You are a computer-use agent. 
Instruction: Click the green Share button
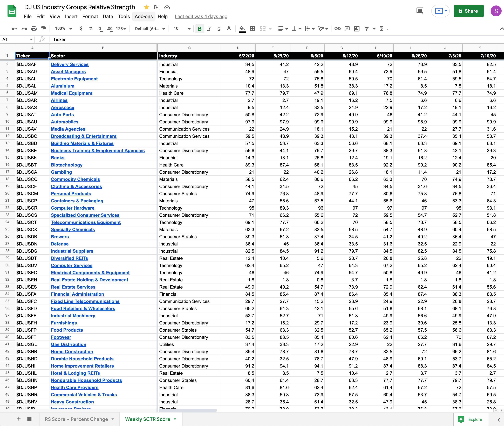[468, 11]
